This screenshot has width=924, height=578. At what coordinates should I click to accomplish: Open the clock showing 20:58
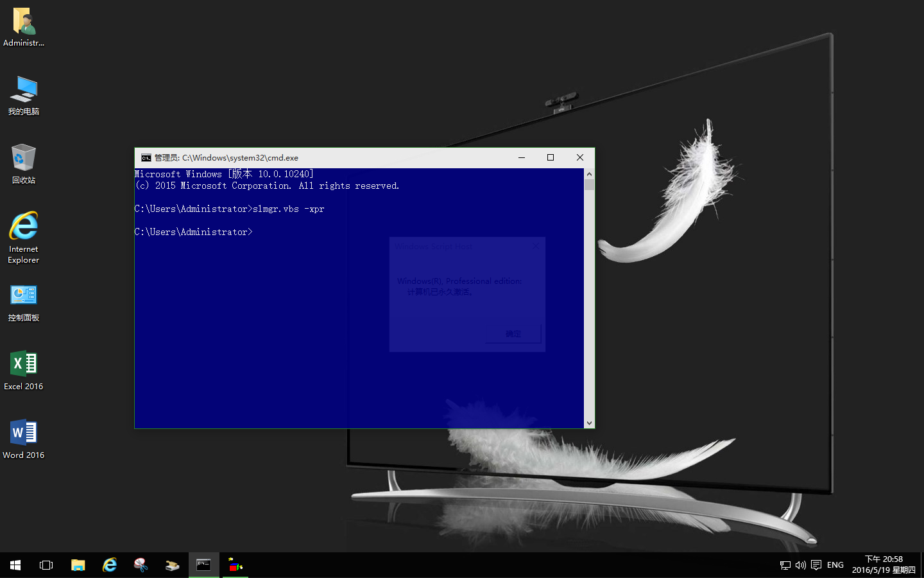point(884,565)
